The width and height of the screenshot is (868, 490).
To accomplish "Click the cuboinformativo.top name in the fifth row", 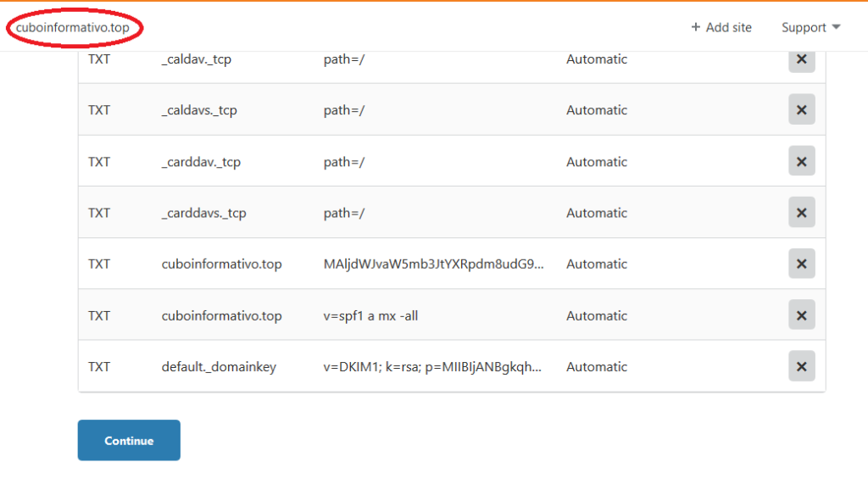I will (221, 264).
